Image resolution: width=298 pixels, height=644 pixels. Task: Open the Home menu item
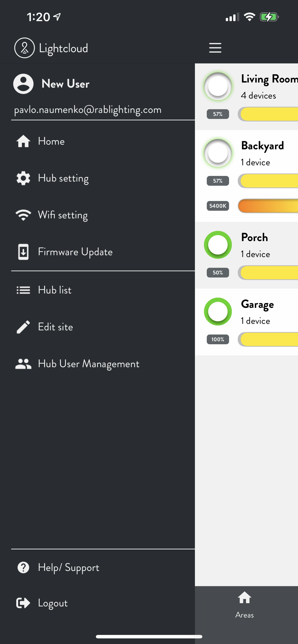pos(51,141)
